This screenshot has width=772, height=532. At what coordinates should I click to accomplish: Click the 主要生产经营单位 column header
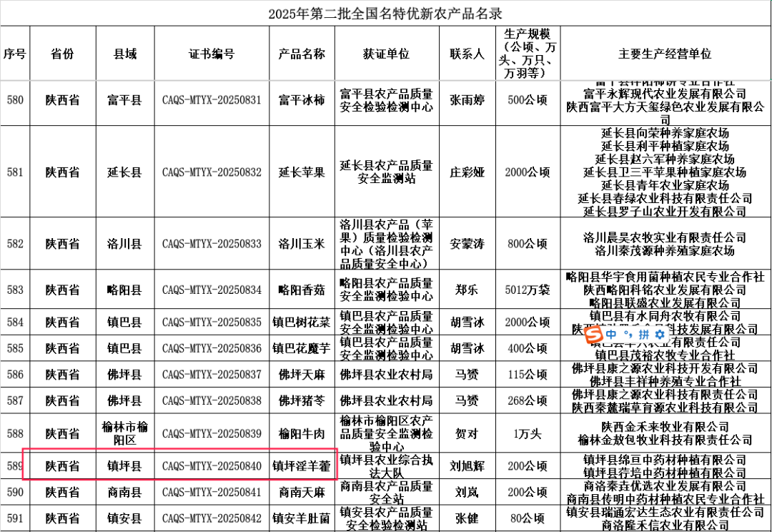(665, 54)
